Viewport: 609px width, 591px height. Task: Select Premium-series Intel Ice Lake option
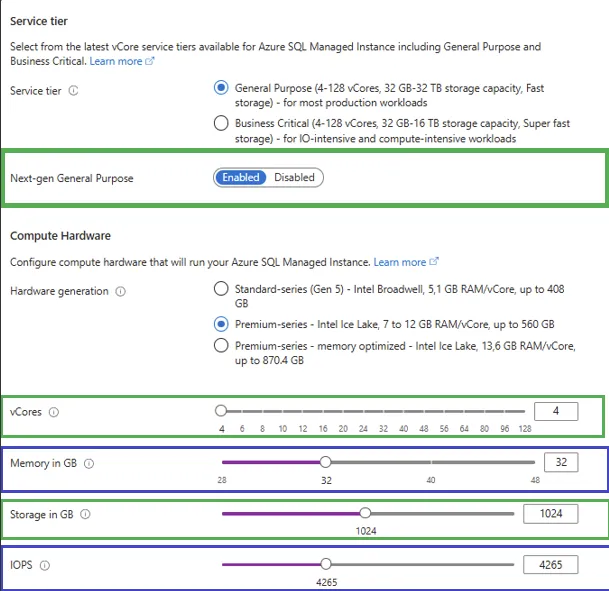click(x=221, y=324)
